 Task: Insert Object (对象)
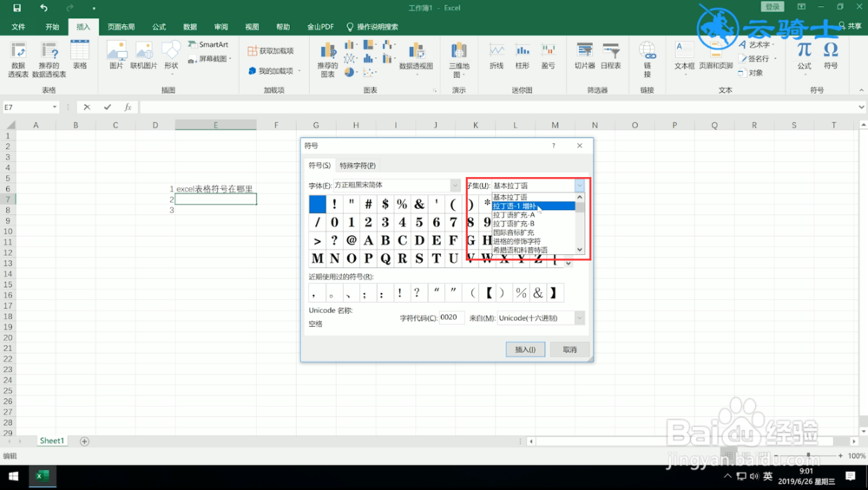point(751,73)
